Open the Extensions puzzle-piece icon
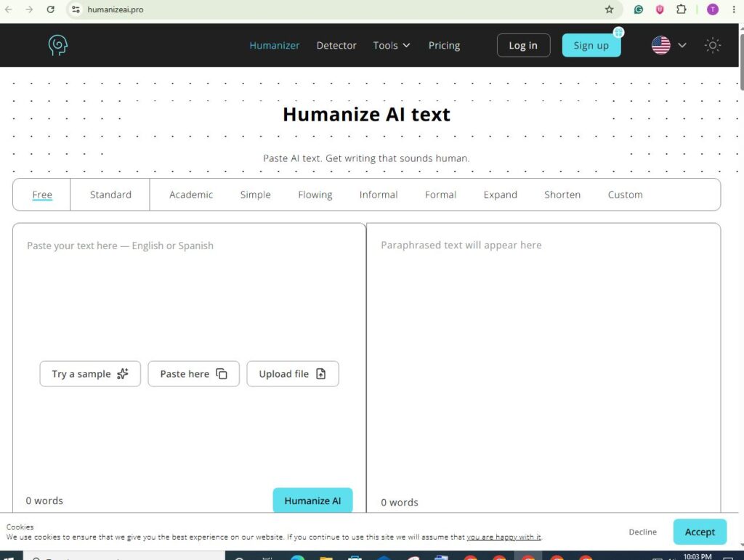Screen dimensions: 744x560 point(681,9)
